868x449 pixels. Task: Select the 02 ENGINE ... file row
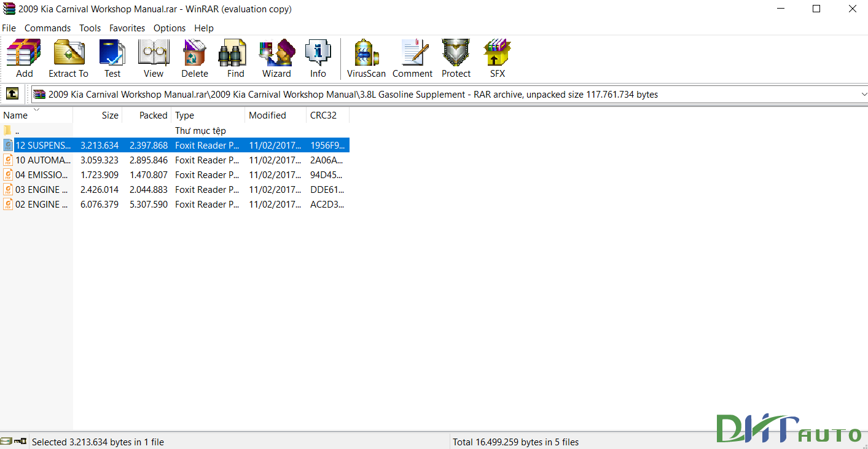tap(174, 205)
